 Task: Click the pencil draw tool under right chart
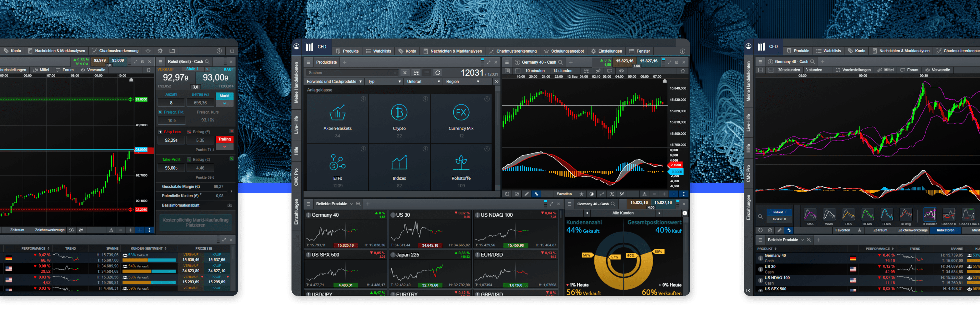click(779, 230)
